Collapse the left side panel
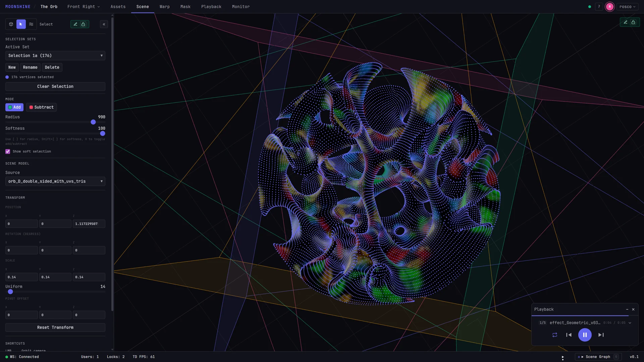The image size is (644, 362). click(104, 24)
